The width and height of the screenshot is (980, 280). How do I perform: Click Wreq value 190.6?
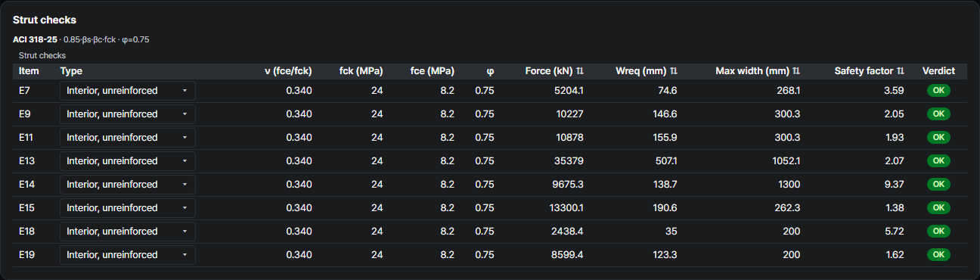point(665,208)
